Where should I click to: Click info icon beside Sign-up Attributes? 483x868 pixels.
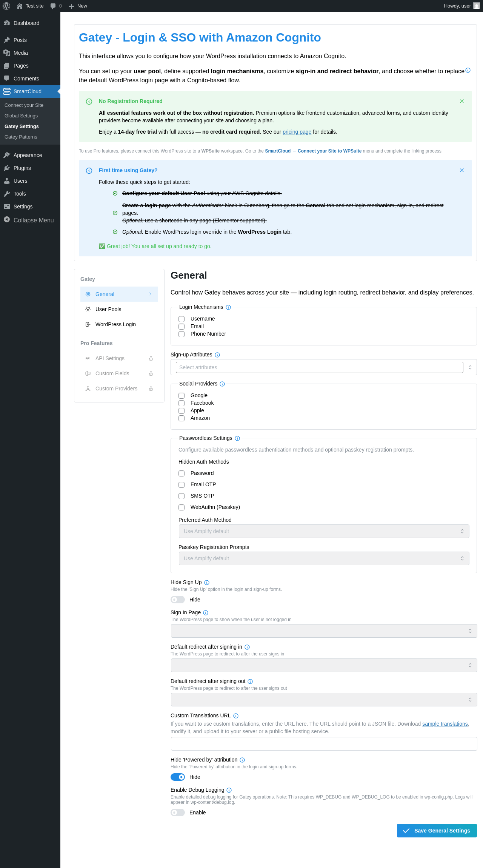tap(217, 355)
